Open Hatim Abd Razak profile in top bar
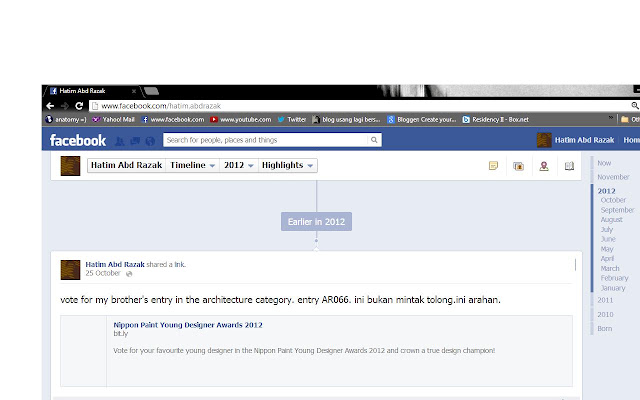 [584, 140]
